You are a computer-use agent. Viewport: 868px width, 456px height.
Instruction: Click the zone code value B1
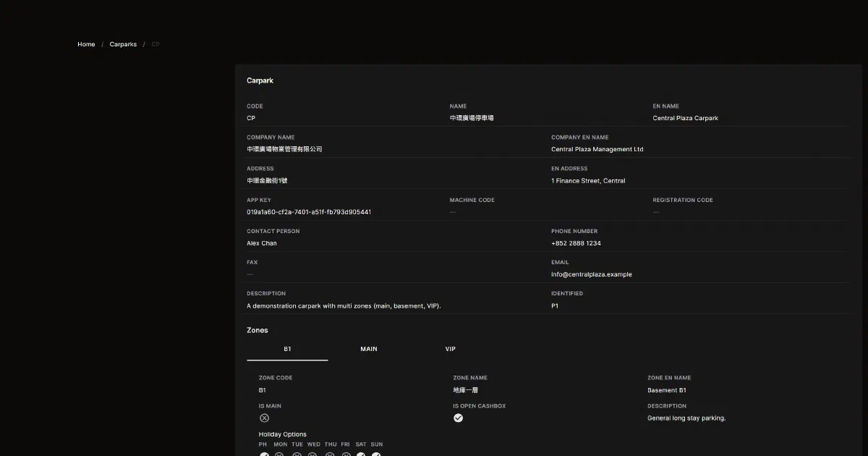point(263,390)
